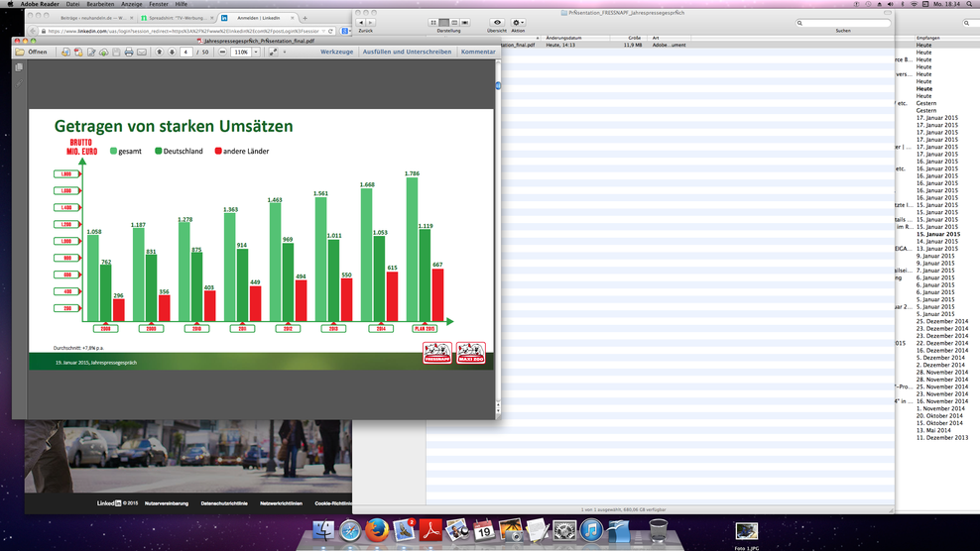Viewport: 980px width, 551px height.
Task: Click the sign document pencil icon
Action: pos(91,52)
